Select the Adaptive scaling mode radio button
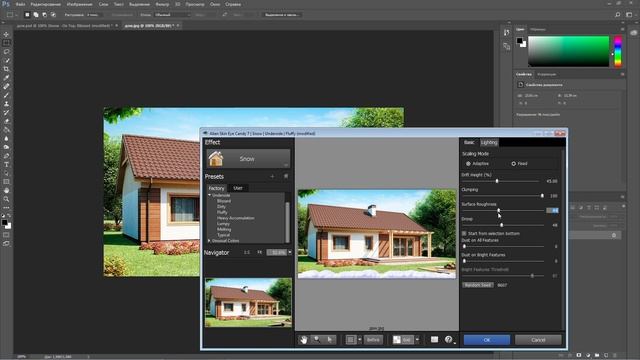 468,164
